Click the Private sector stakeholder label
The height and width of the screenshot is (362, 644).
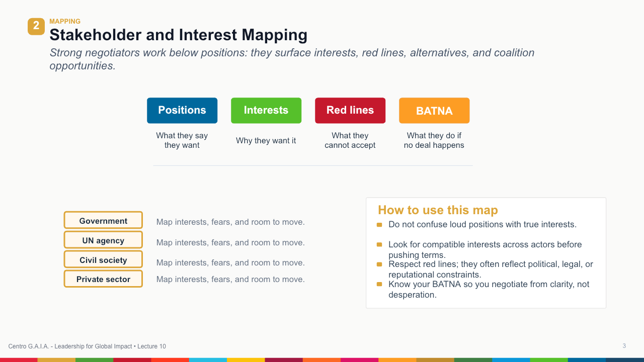point(103,279)
